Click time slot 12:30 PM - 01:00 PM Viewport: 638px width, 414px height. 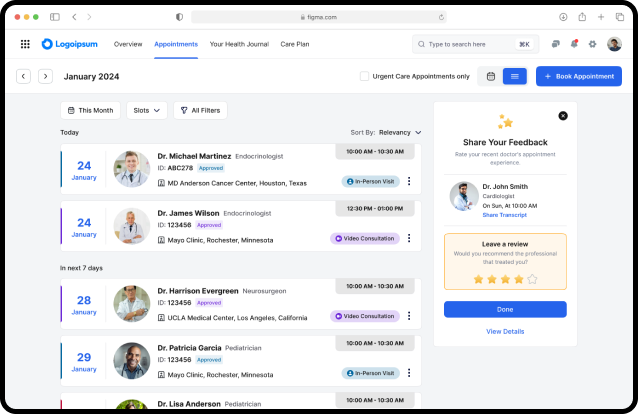[375, 208]
